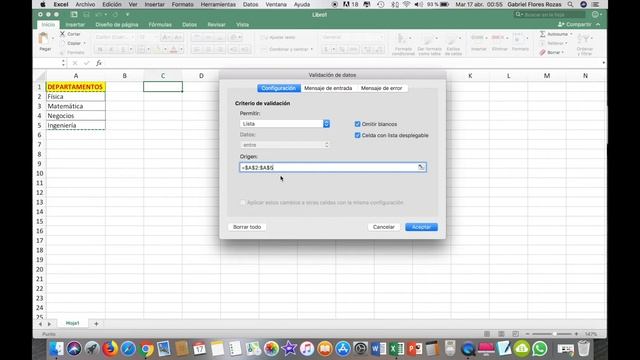Image resolution: width=640 pixels, height=360 pixels.
Task: Click the Autosuma sigma icon
Action: point(542,34)
